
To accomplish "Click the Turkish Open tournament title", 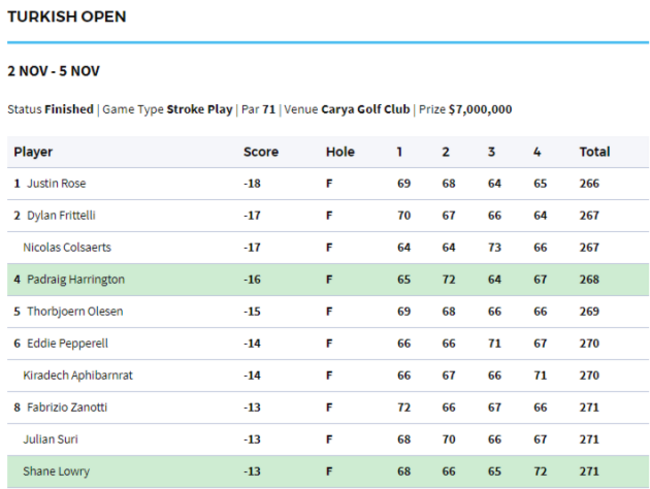I will click(67, 17).
